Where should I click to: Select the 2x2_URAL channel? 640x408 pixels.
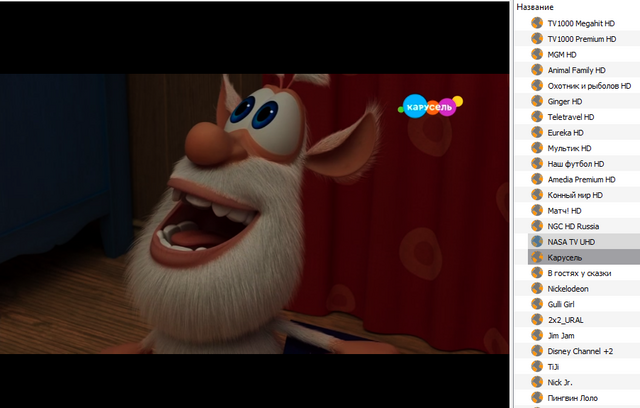(x=565, y=320)
